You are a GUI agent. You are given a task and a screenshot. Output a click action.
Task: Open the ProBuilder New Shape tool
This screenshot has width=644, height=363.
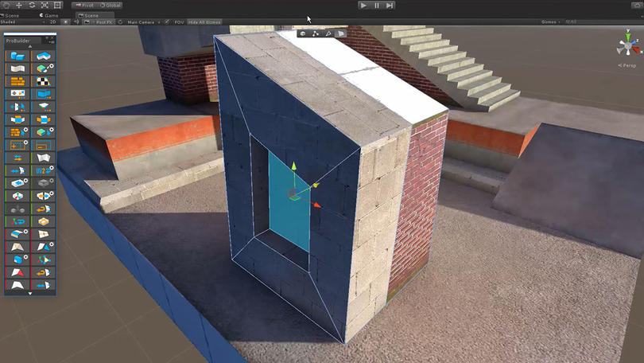[x=17, y=56]
